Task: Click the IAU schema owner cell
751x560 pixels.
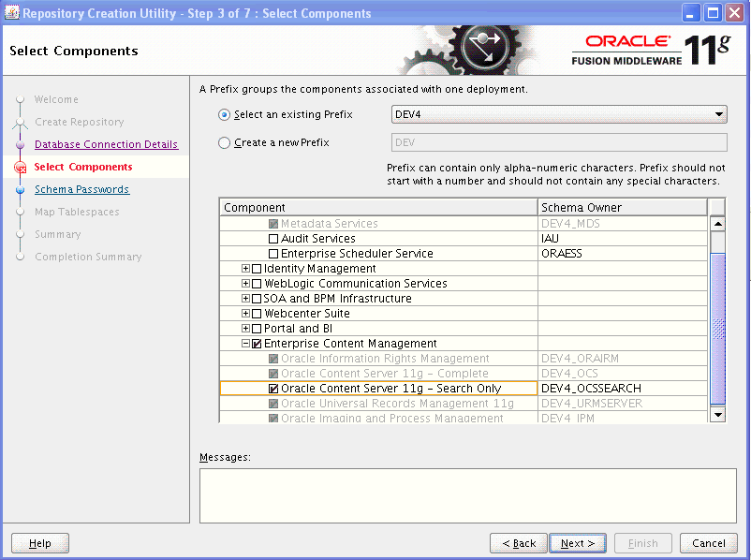Action: tap(622, 239)
